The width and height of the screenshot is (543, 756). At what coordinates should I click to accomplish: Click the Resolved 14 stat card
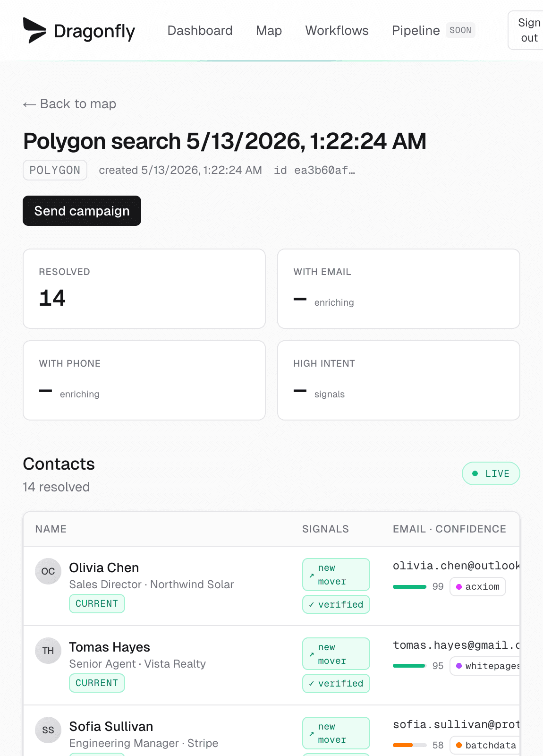point(144,289)
